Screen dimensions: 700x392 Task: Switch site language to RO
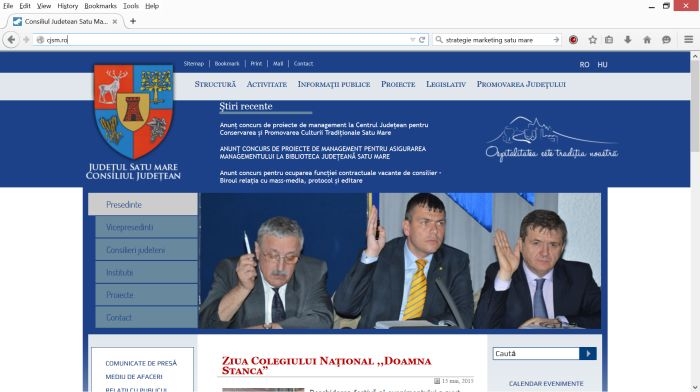(x=584, y=64)
